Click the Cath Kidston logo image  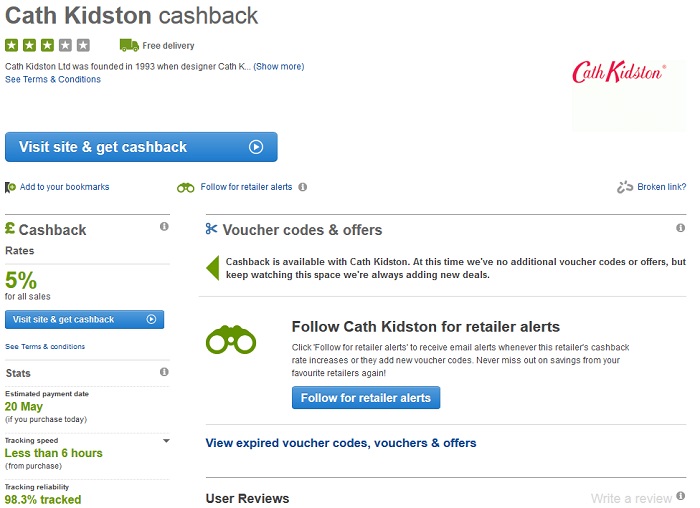pyautogui.click(x=619, y=72)
